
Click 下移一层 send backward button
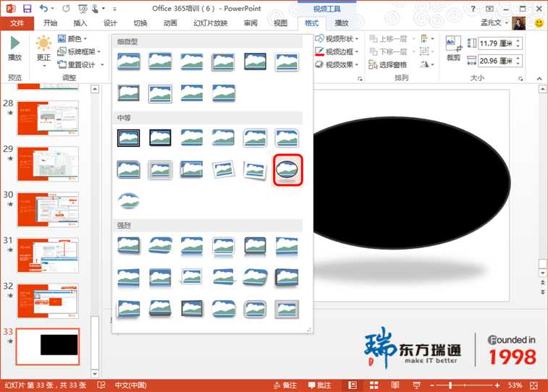(389, 51)
